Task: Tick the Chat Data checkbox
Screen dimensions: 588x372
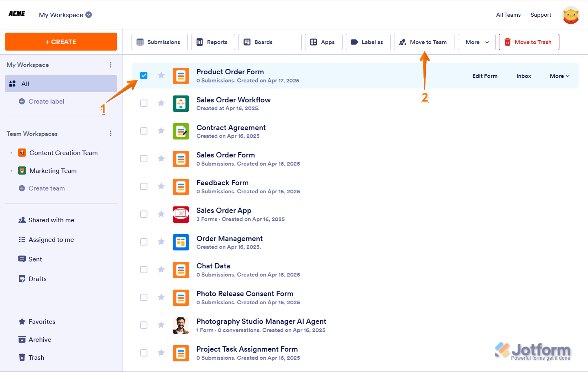Action: 144,270
